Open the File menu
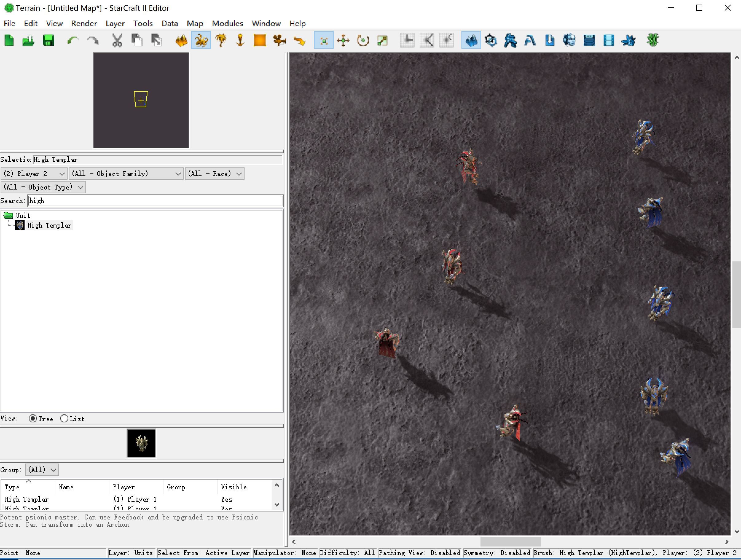The width and height of the screenshot is (741, 560). pos(10,23)
